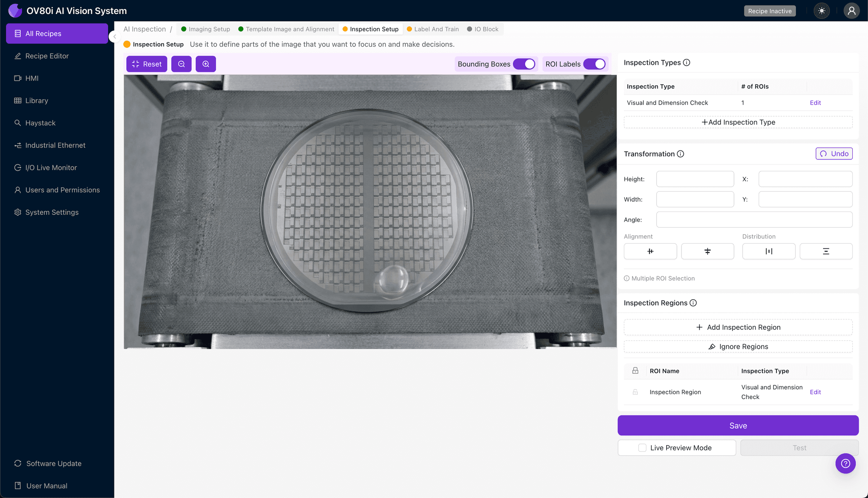Click Inspection Region ROI name
Image resolution: width=868 pixels, height=498 pixels.
tap(675, 392)
